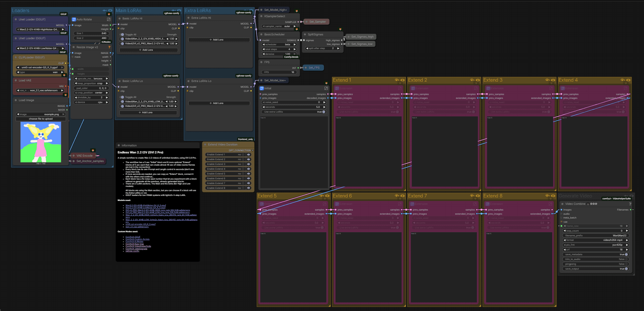Click the fox badge on Load VAE node
This screenshot has height=311, width=644.
(x=64, y=75)
